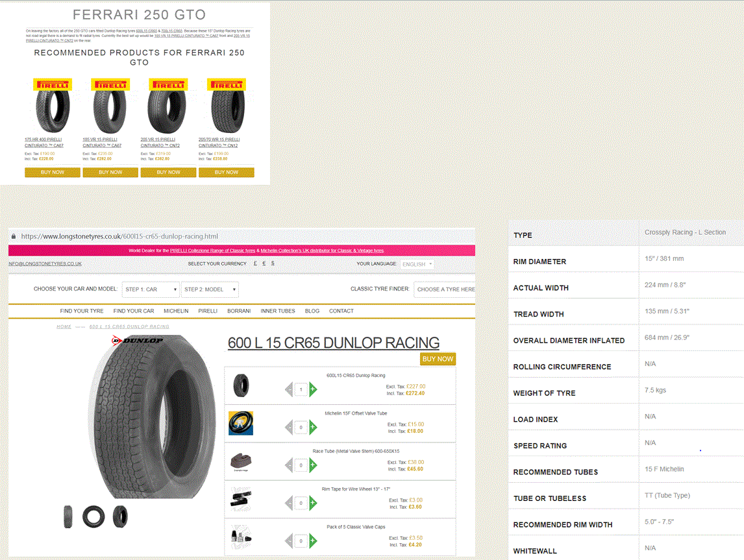Click quantity field of 600L15 CR65 Dunlop Racing

click(301, 390)
